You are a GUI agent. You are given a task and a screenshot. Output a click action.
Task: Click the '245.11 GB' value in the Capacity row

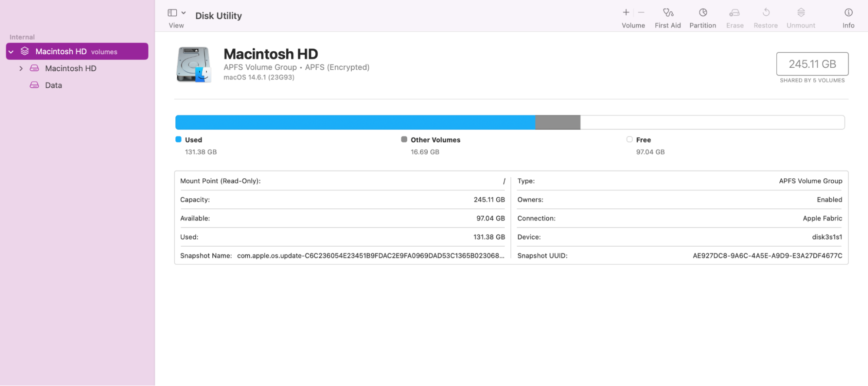coord(489,200)
